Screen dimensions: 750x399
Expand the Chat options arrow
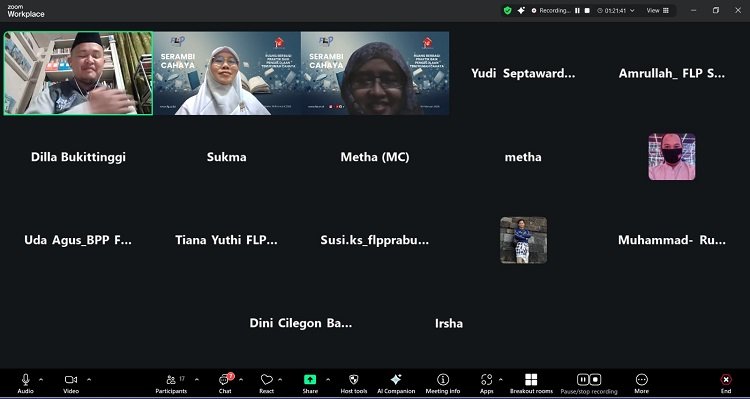[x=241, y=380]
